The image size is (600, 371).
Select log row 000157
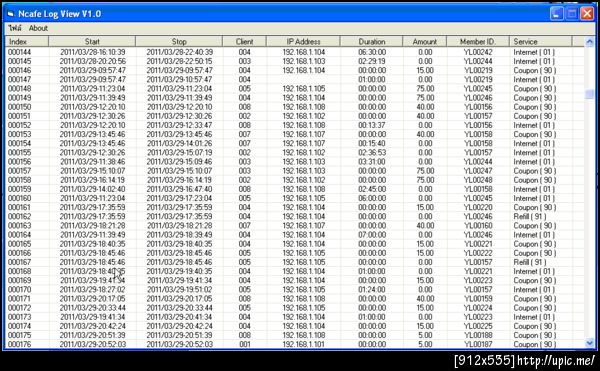[295, 171]
